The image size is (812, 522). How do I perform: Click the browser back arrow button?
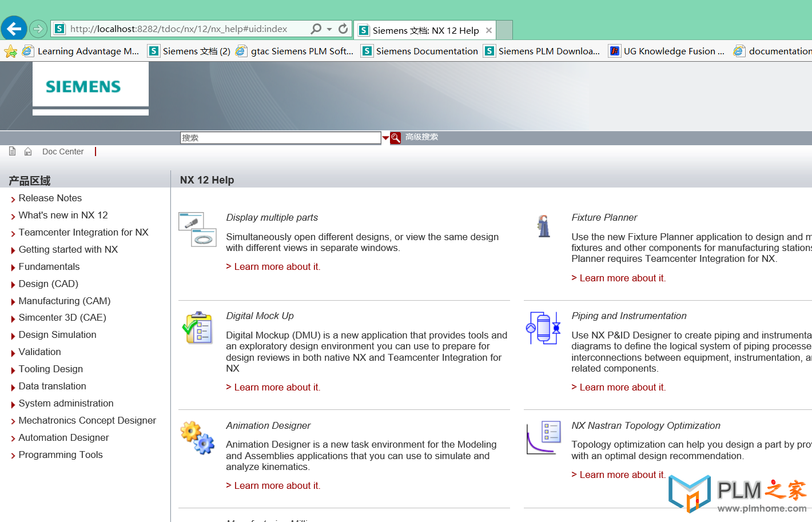tap(14, 29)
